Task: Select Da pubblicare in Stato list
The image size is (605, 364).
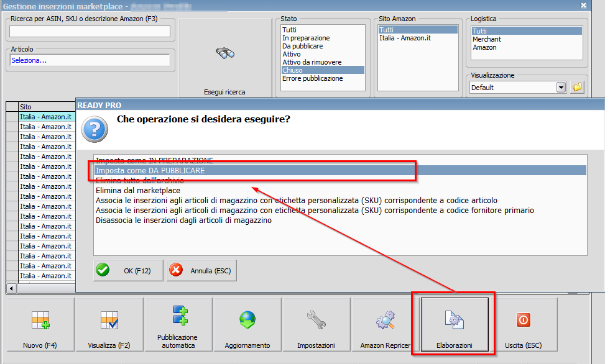Action: pos(323,46)
